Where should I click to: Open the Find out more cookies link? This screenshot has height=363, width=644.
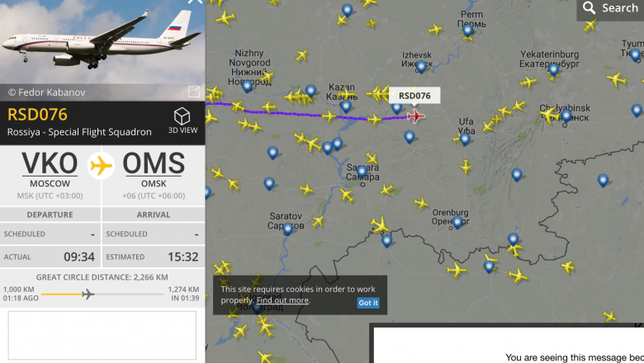tap(282, 300)
